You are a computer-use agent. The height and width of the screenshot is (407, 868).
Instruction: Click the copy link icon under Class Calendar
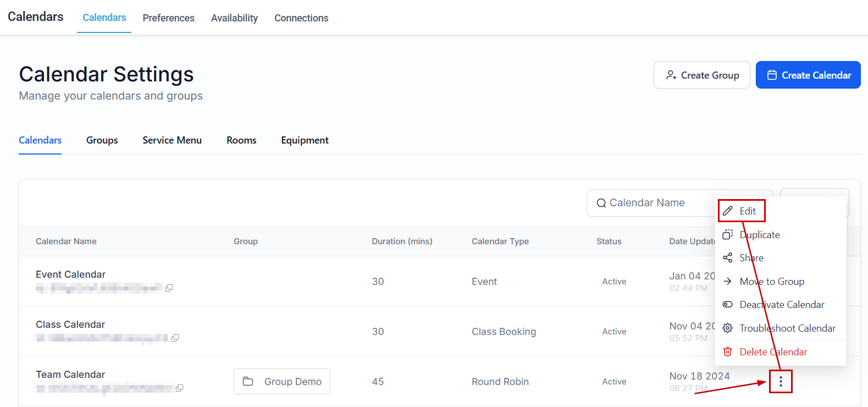click(175, 338)
